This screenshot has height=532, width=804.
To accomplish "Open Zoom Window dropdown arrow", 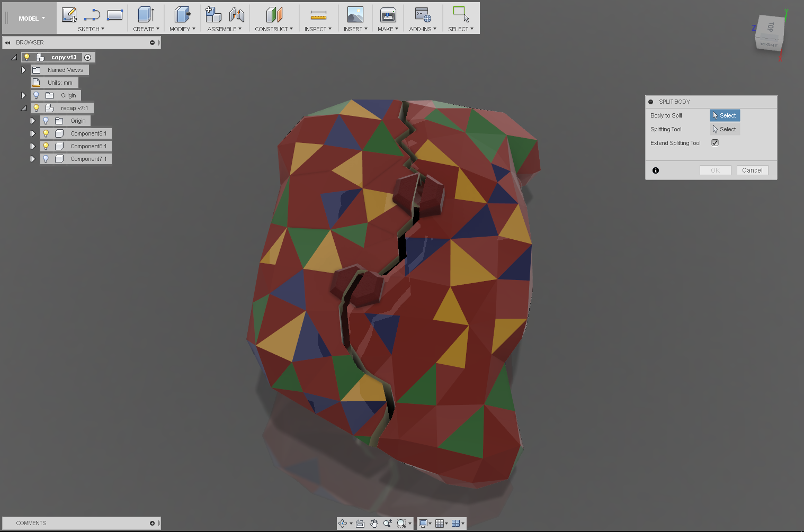I will pos(410,524).
